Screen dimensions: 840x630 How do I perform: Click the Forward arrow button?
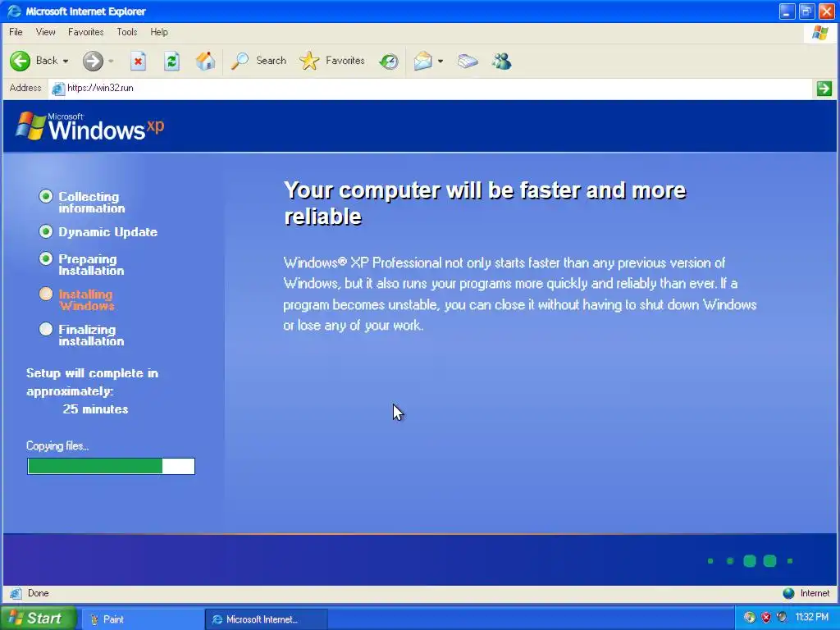(93, 61)
